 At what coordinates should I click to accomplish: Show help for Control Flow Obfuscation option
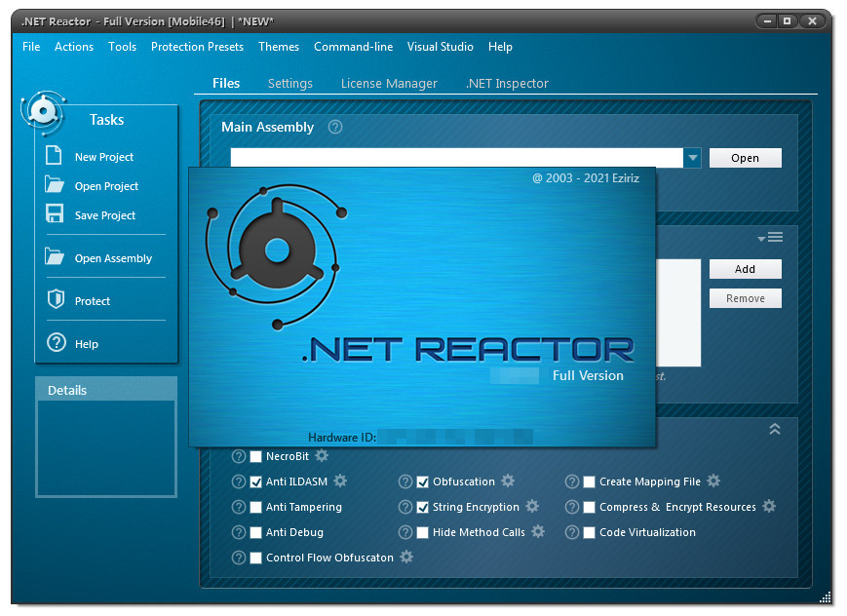(238, 558)
